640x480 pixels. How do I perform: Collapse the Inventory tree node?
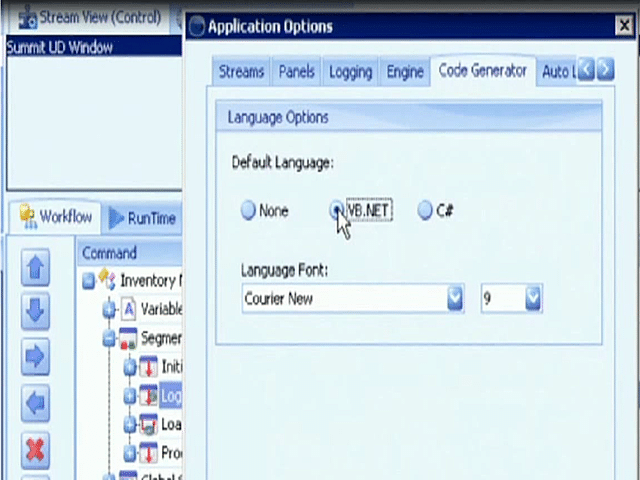pyautogui.click(x=88, y=280)
